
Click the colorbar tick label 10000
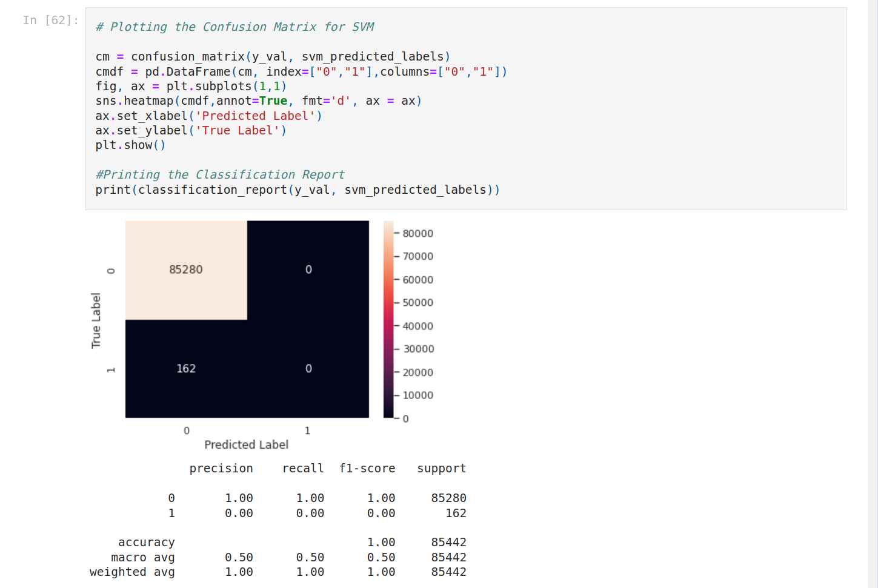point(418,395)
